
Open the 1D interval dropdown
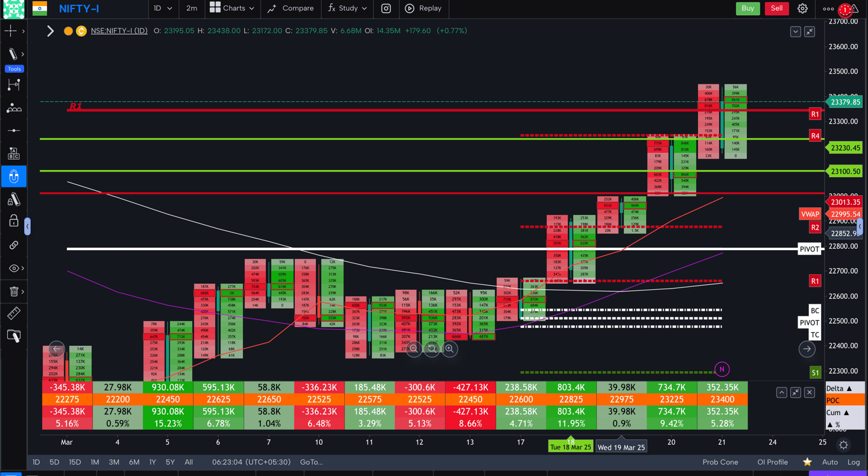(x=163, y=8)
